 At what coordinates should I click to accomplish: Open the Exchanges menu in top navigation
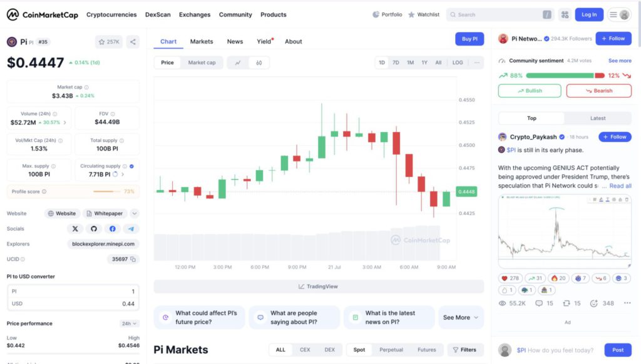[195, 14]
